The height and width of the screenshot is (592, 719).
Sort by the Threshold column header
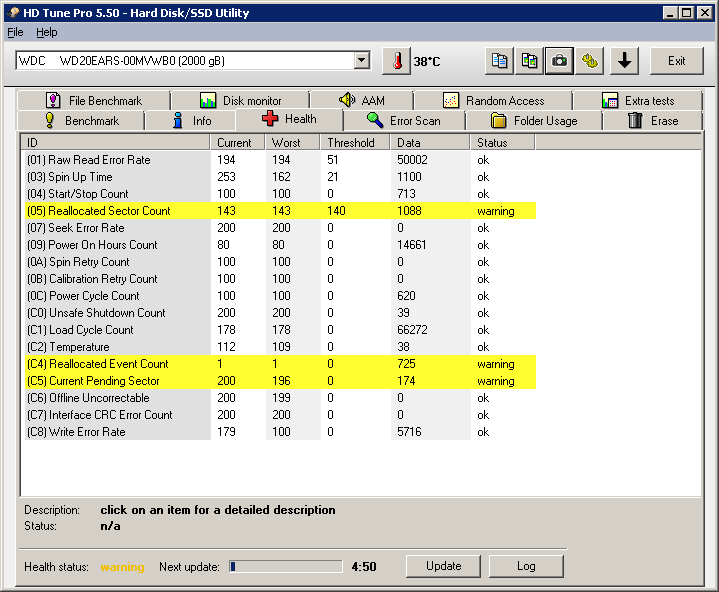pos(355,143)
